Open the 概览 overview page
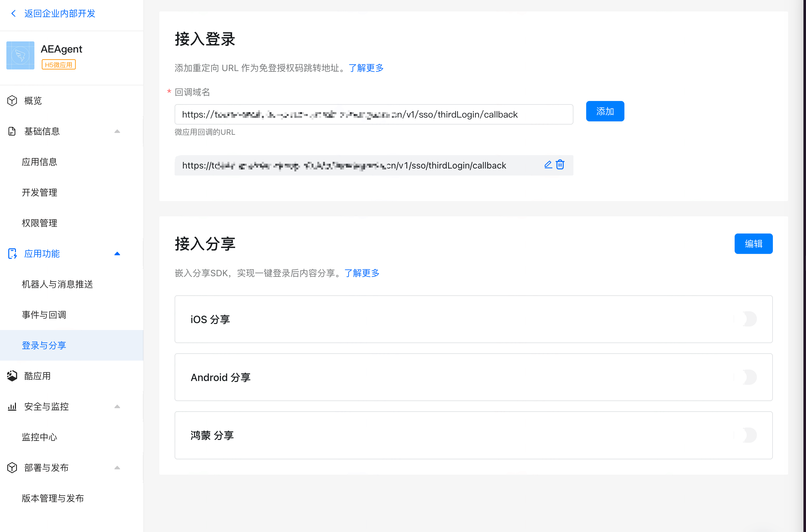Screen dimensions: 806x532 33,101
